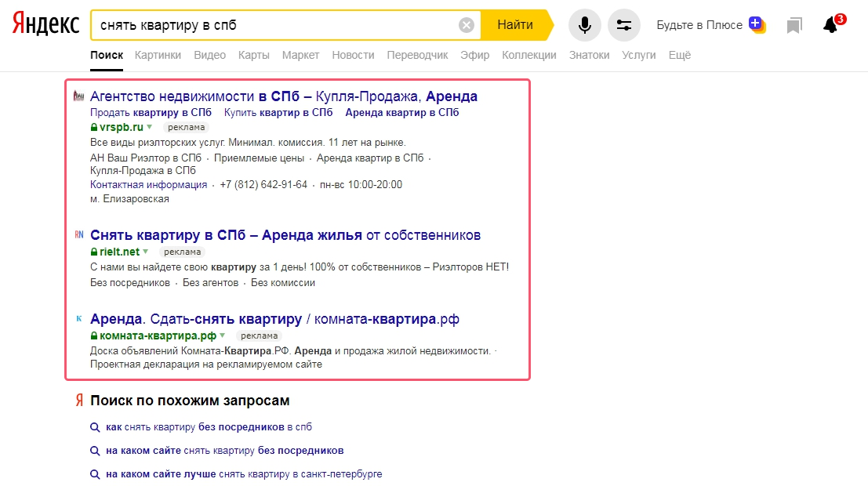868x486 pixels.
Task: Expand dropdown arrow next to комната-квартира.рф
Action: pos(223,335)
